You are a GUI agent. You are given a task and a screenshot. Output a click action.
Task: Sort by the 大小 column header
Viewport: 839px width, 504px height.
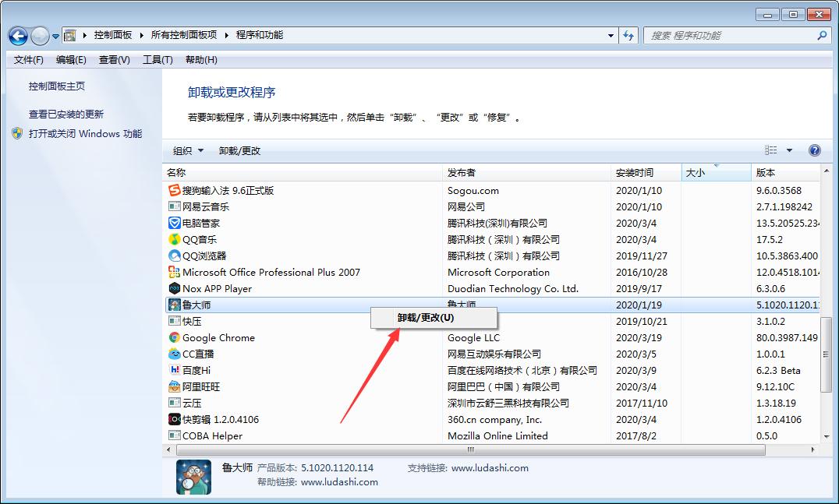click(x=717, y=173)
